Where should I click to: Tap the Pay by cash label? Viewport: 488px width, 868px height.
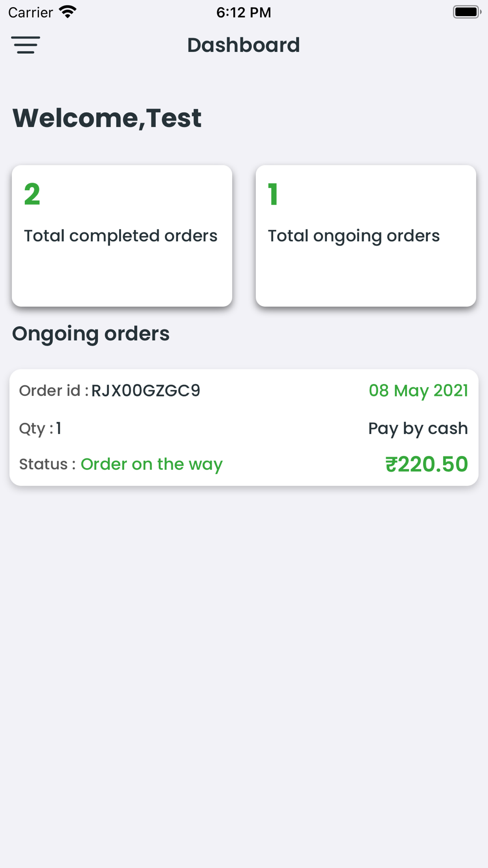click(x=418, y=428)
